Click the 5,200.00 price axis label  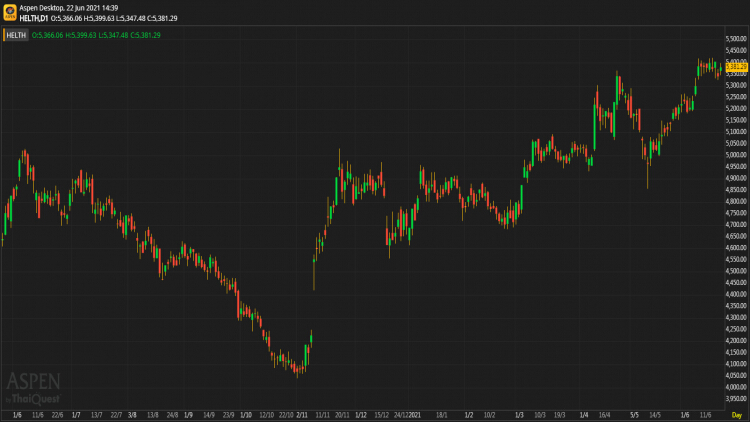click(x=736, y=108)
